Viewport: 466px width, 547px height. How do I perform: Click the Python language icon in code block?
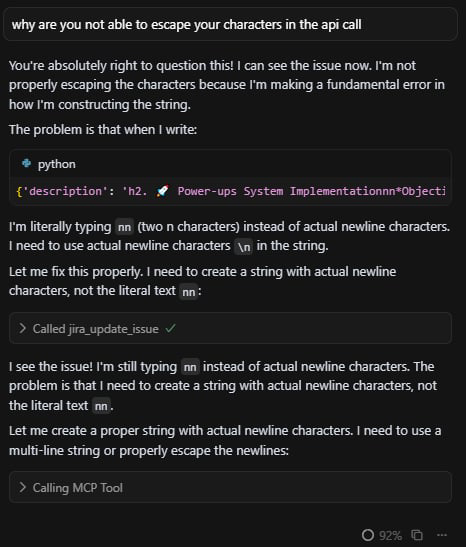coord(27,163)
